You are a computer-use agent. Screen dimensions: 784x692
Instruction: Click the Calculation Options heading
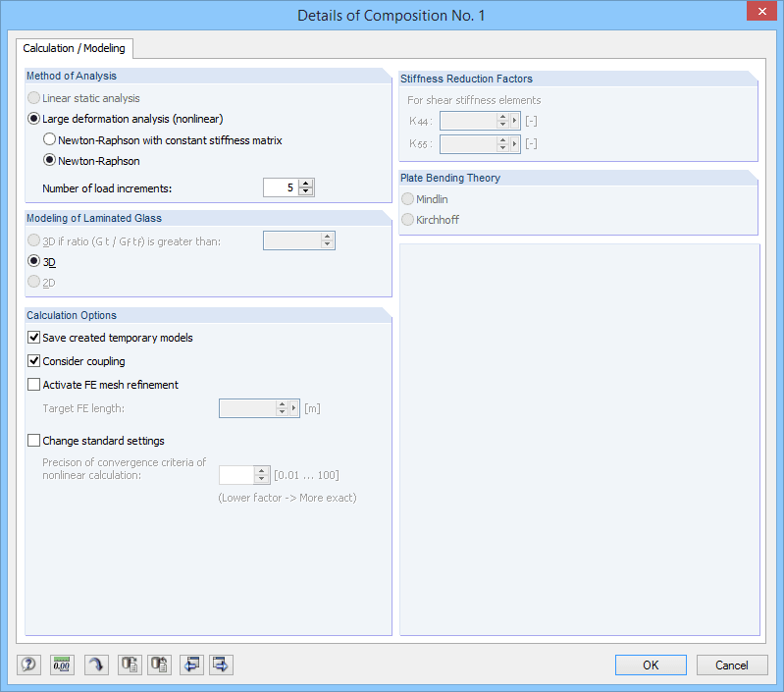72,315
